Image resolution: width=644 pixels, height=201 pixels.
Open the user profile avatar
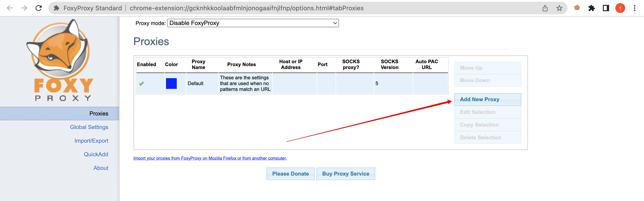620,8
